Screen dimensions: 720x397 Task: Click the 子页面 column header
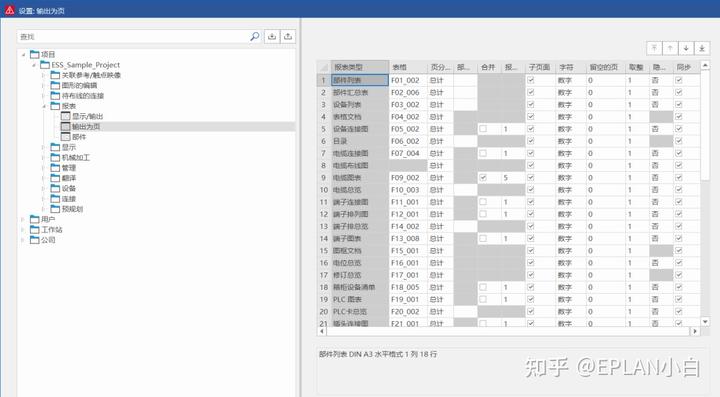click(x=540, y=67)
